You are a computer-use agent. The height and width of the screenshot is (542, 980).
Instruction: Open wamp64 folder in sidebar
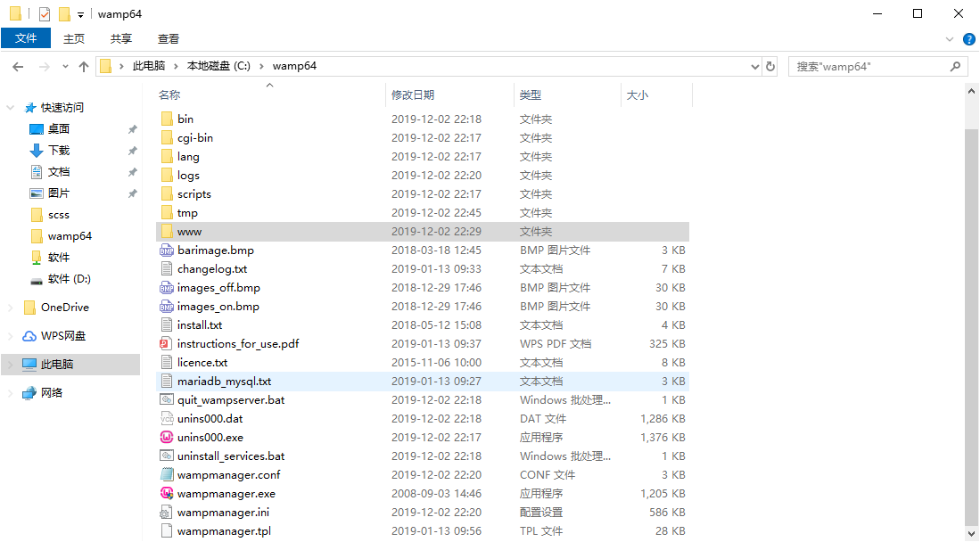tap(70, 235)
